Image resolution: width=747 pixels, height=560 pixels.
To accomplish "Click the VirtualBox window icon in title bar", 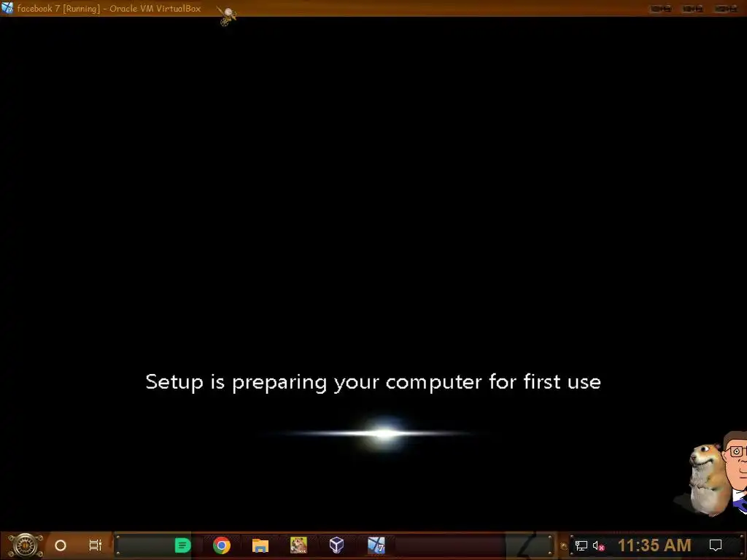I will coord(7,8).
